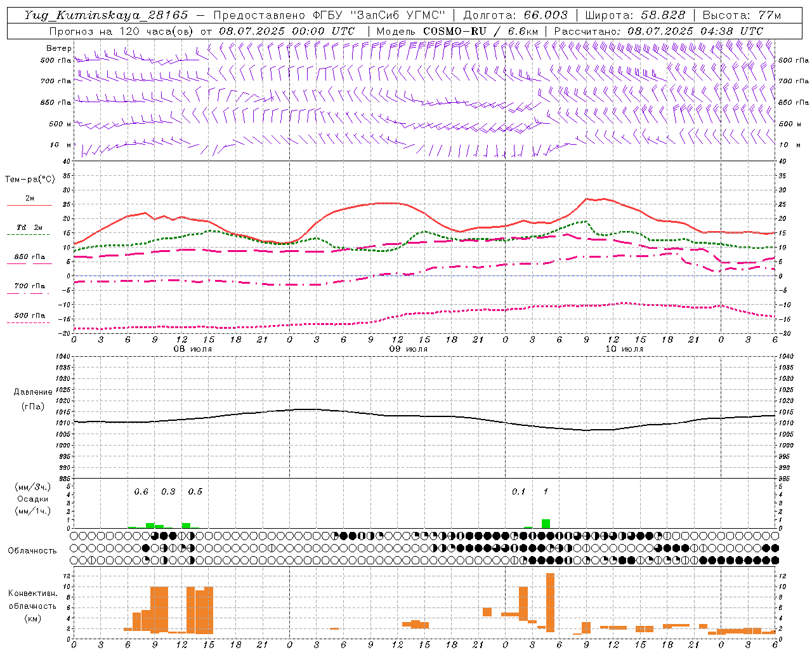Click the 'Ветер' wind panel label
The width and height of the screenshot is (812, 650).
(59, 48)
